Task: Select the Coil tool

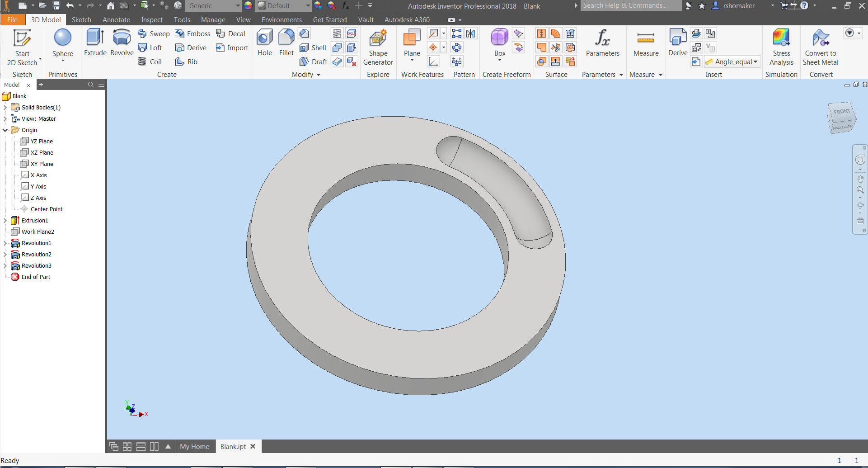Action: (x=150, y=62)
